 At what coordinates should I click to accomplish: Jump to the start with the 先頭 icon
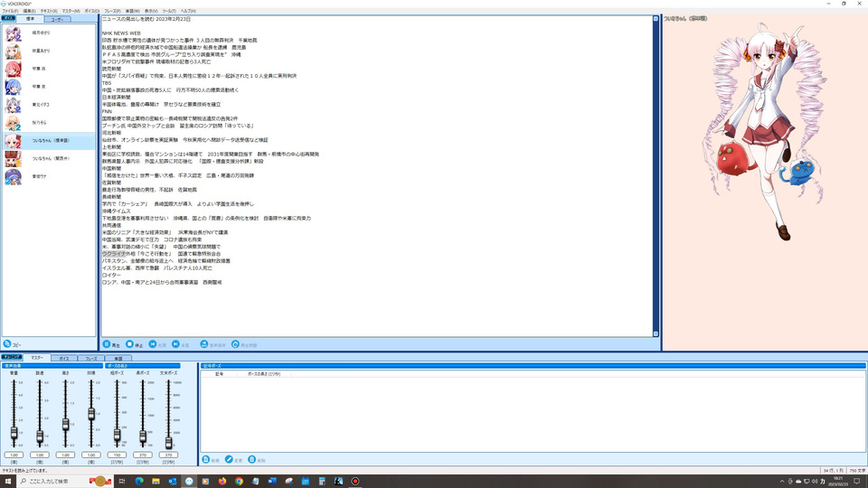pyautogui.click(x=153, y=344)
